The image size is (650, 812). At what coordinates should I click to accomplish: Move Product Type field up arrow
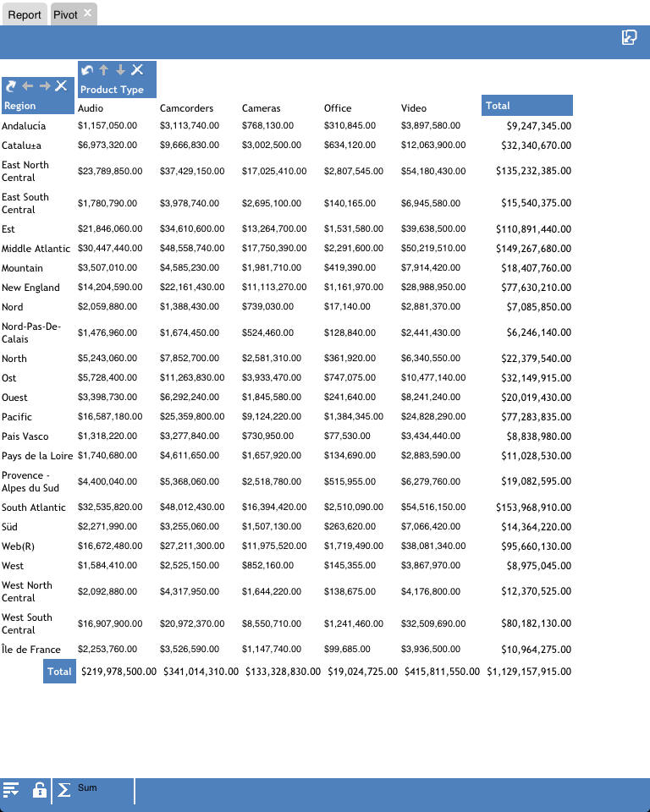tap(103, 69)
